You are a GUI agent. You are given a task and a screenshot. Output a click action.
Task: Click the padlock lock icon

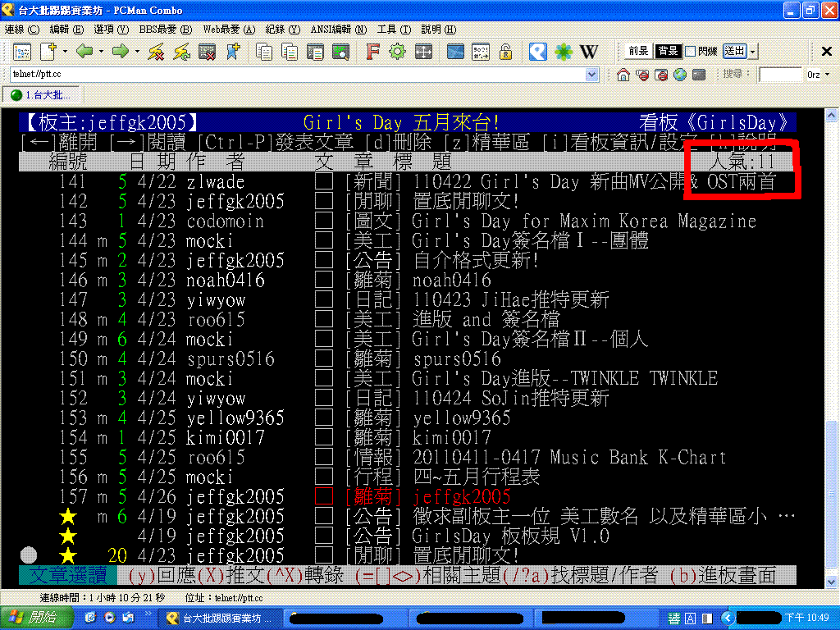click(505, 52)
